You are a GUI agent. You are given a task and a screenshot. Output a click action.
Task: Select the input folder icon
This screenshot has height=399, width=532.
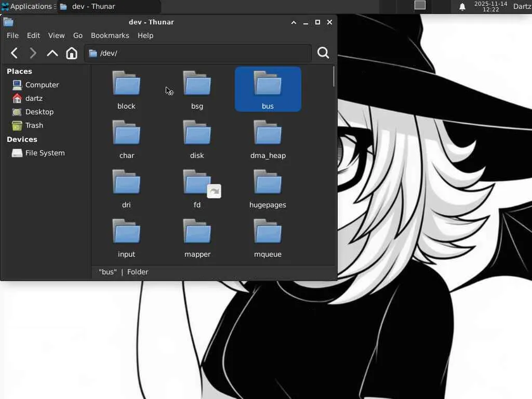[126, 231]
